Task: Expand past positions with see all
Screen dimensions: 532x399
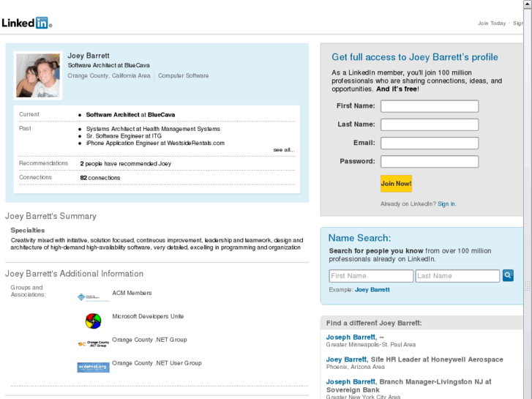Action: pyautogui.click(x=284, y=150)
